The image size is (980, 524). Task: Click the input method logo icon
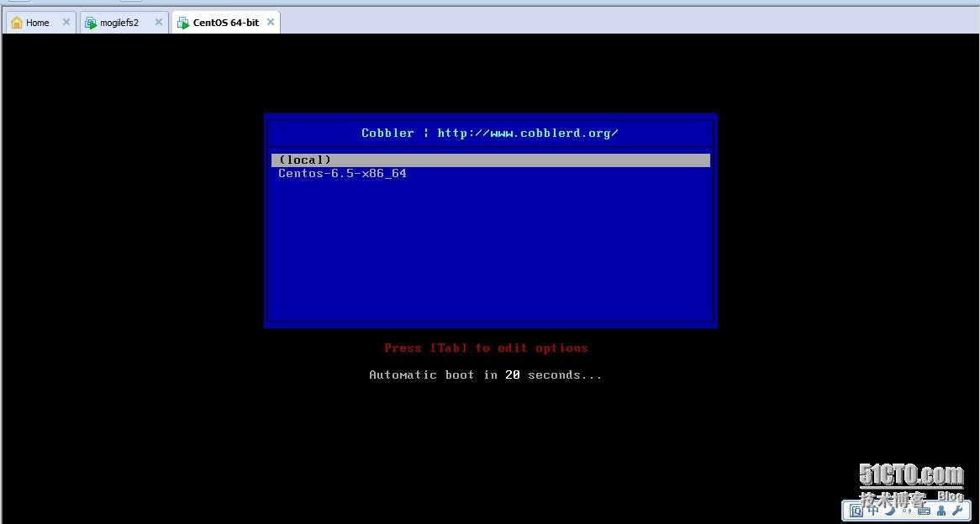coord(856,511)
